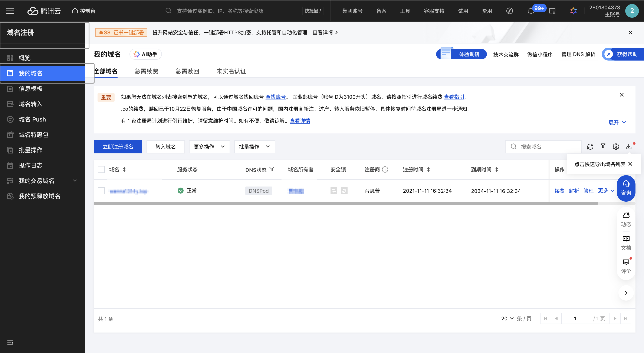Click the export domain list download icon

(628, 147)
